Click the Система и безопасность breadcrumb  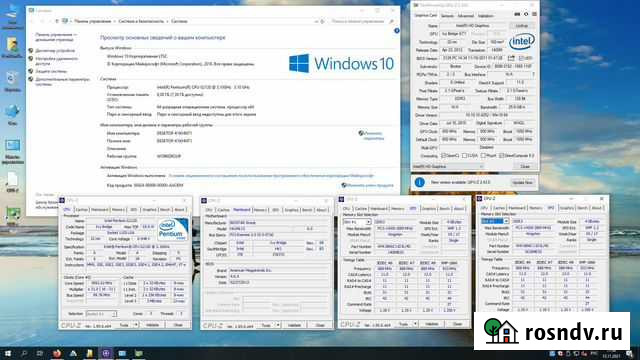141,21
